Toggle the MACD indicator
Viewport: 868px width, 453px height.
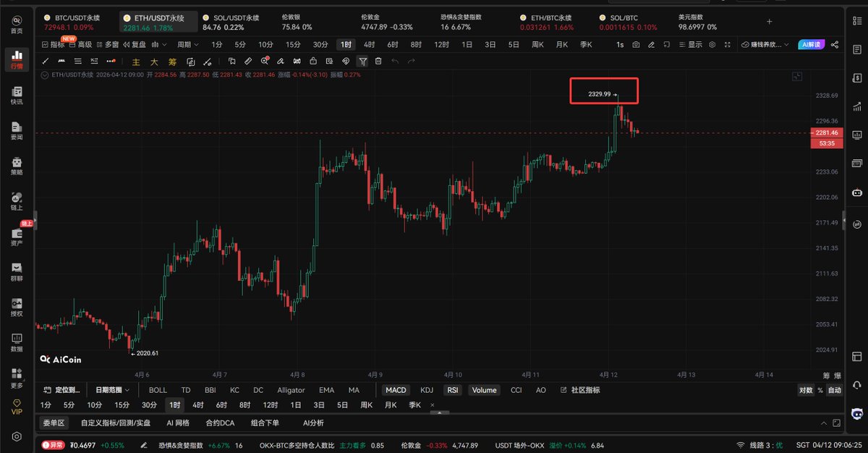point(396,390)
